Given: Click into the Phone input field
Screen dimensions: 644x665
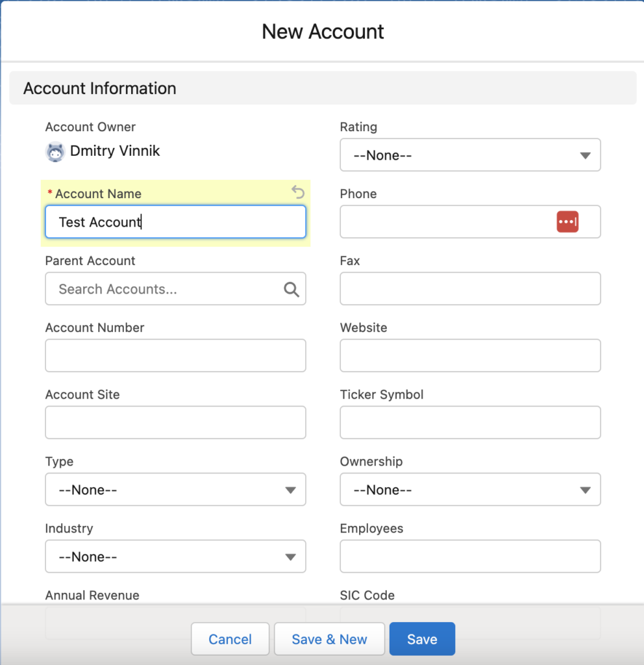Looking at the screenshot, I should (445, 222).
